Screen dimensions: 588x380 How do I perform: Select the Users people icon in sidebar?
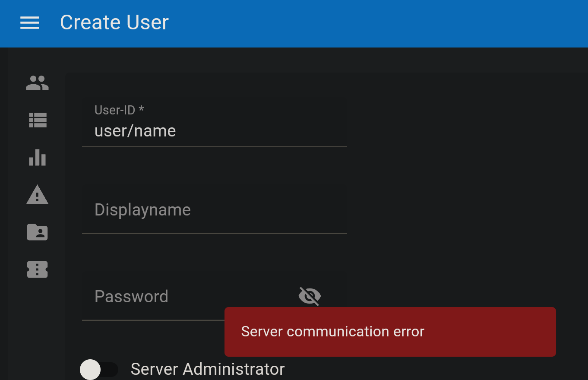click(x=37, y=83)
